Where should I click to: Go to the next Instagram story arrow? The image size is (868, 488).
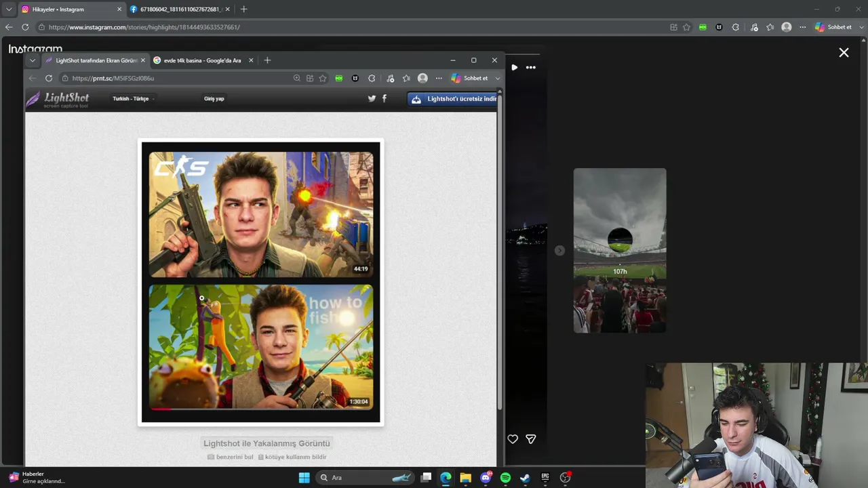(559, 251)
